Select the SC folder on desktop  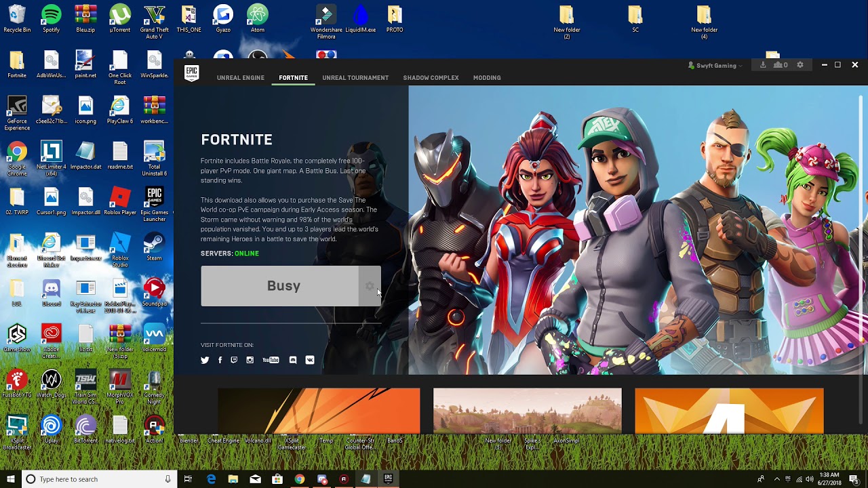[635, 19]
